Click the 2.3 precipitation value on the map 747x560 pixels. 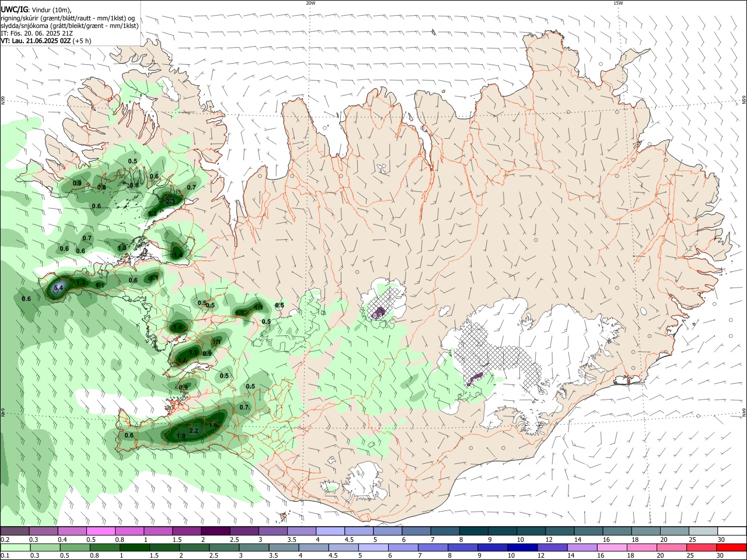[170, 201]
